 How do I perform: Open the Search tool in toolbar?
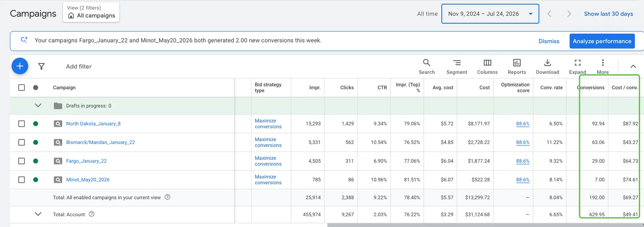427,67
